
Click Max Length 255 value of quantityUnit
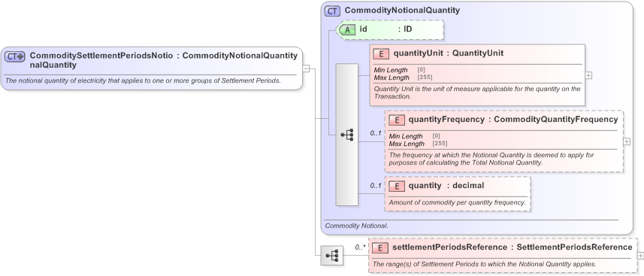(425, 77)
